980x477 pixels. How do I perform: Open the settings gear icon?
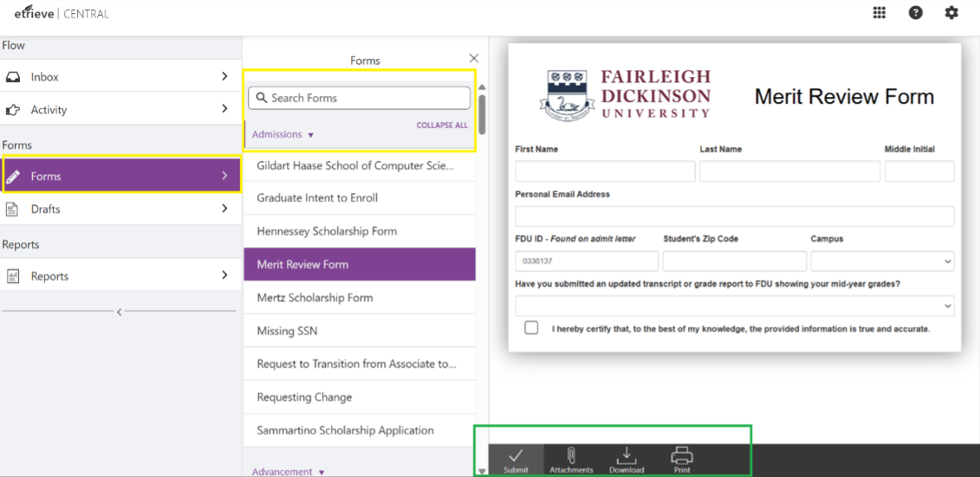click(x=951, y=13)
